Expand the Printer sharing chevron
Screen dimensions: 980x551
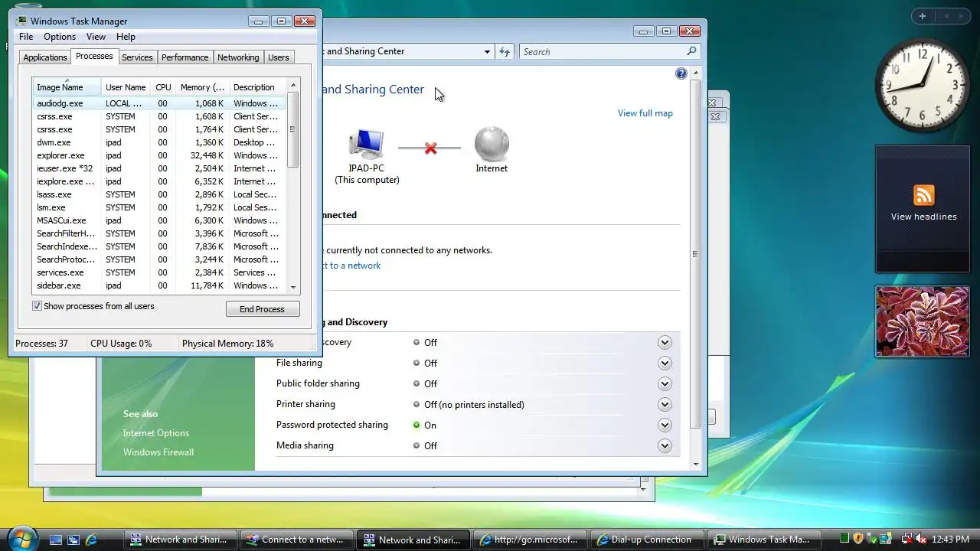[x=665, y=404]
